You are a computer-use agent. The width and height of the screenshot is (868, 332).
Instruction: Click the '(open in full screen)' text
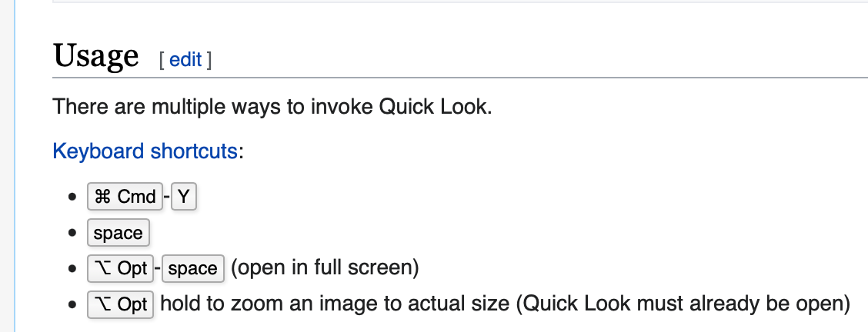point(325,267)
